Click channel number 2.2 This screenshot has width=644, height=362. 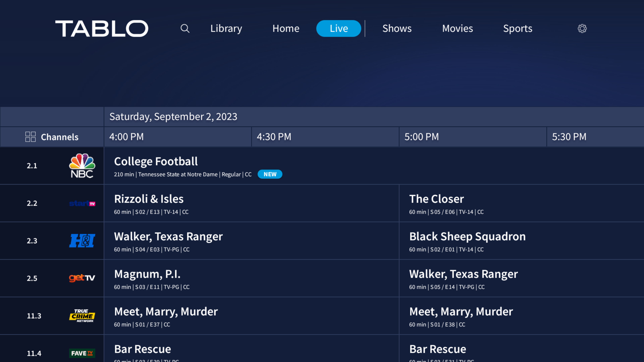32,203
